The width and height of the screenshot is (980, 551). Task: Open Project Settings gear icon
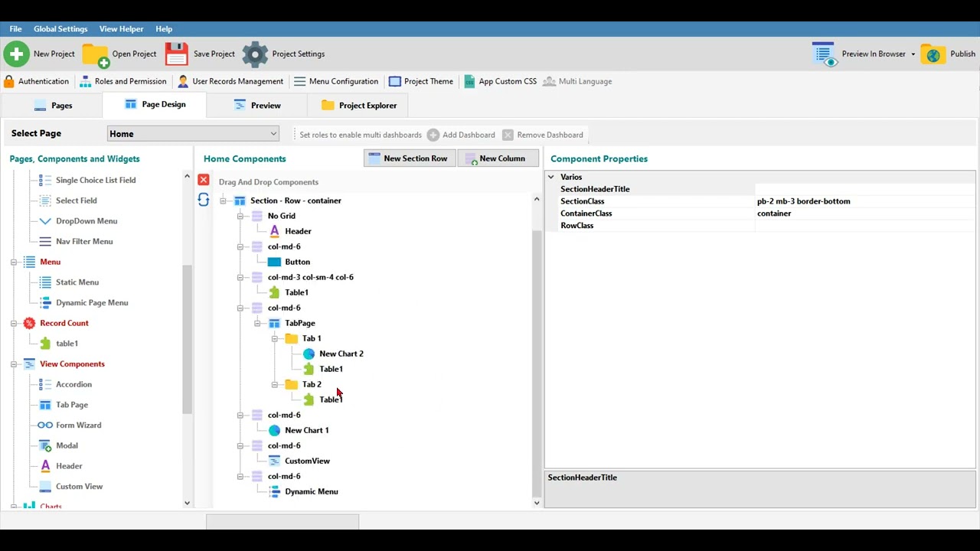[255, 54]
